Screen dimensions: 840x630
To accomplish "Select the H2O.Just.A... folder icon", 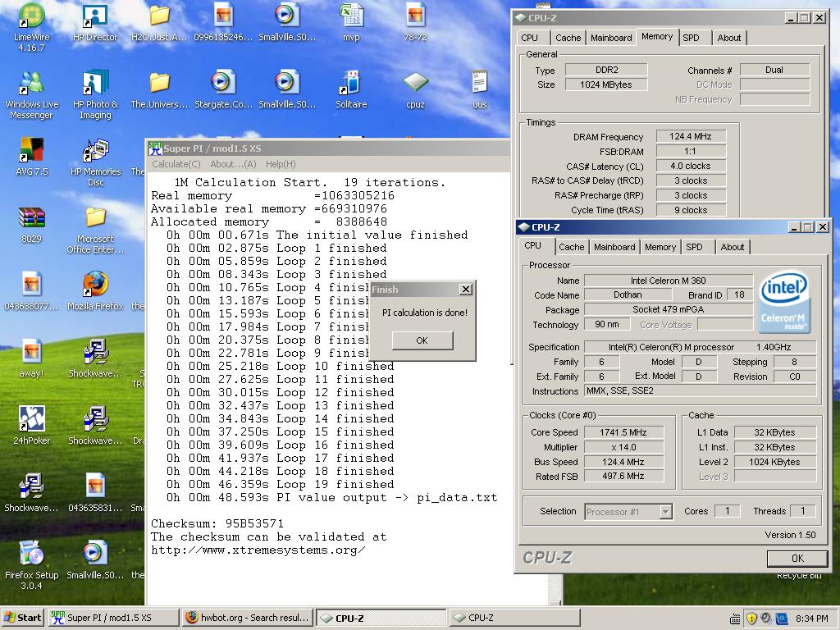I will pos(159,22).
